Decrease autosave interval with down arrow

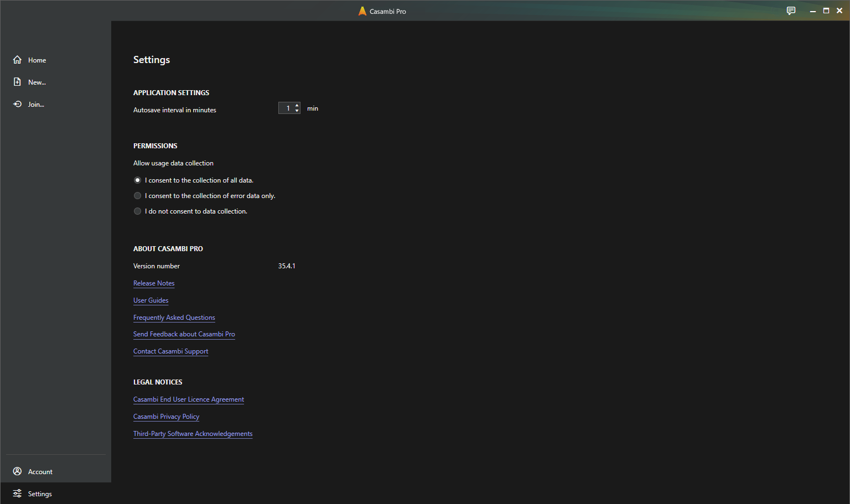click(297, 111)
